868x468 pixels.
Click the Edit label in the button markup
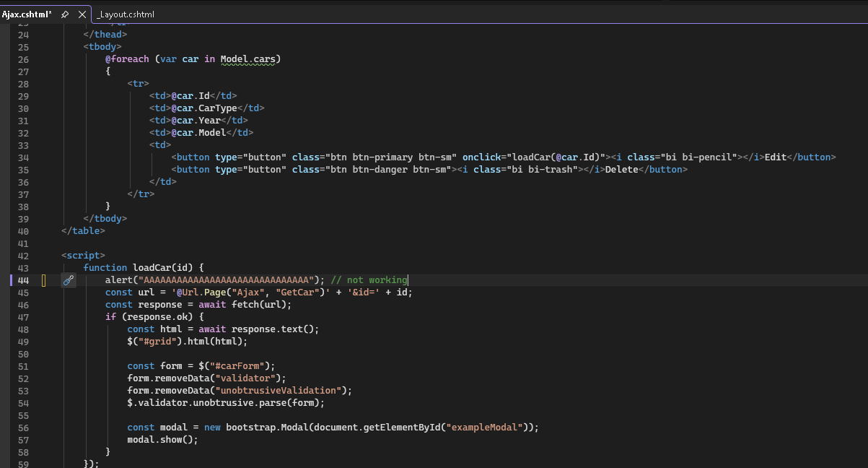click(776, 157)
